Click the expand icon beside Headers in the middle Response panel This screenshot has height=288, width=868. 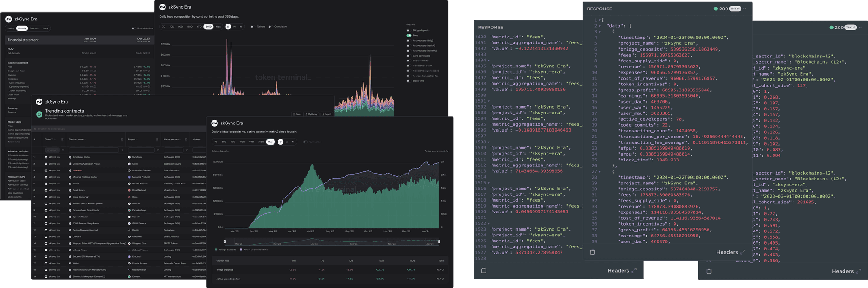pos(743,252)
